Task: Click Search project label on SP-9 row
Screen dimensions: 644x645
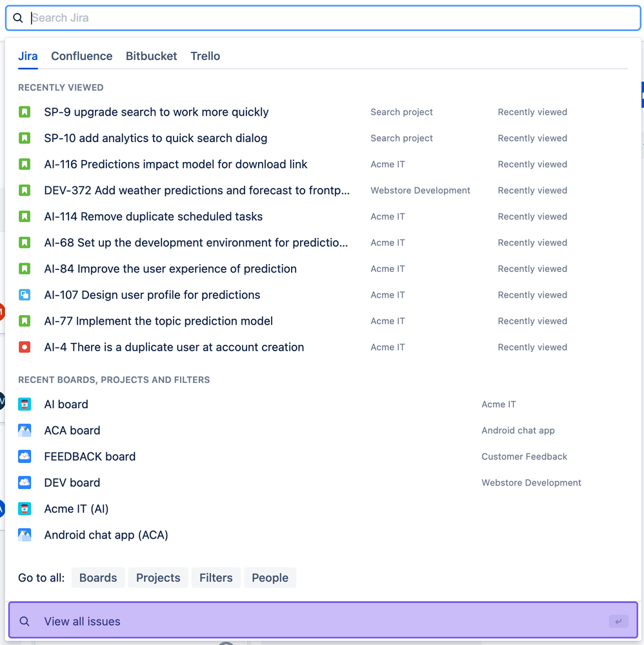Action: [x=401, y=112]
